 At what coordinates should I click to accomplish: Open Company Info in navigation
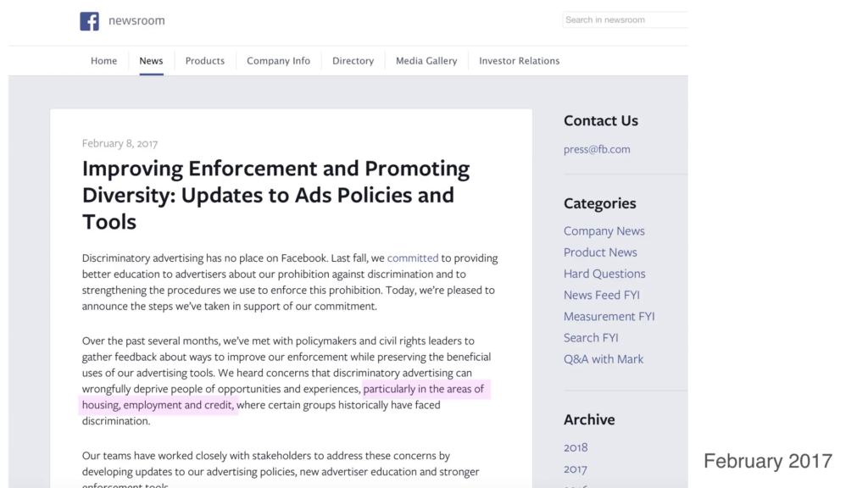pos(278,61)
